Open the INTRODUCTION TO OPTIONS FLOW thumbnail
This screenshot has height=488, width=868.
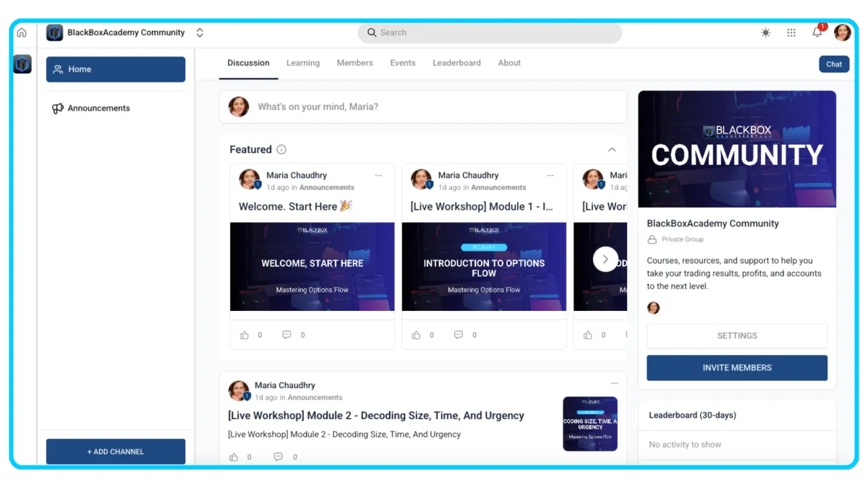point(484,267)
